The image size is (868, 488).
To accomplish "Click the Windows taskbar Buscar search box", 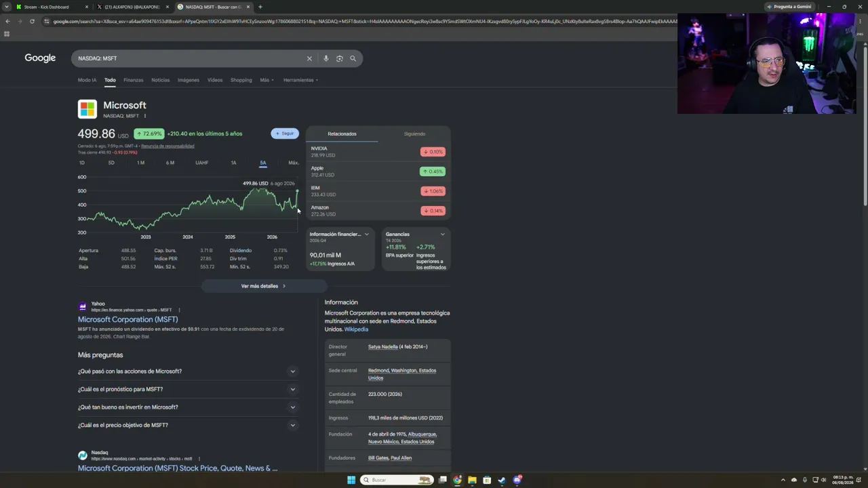I will coord(396,480).
